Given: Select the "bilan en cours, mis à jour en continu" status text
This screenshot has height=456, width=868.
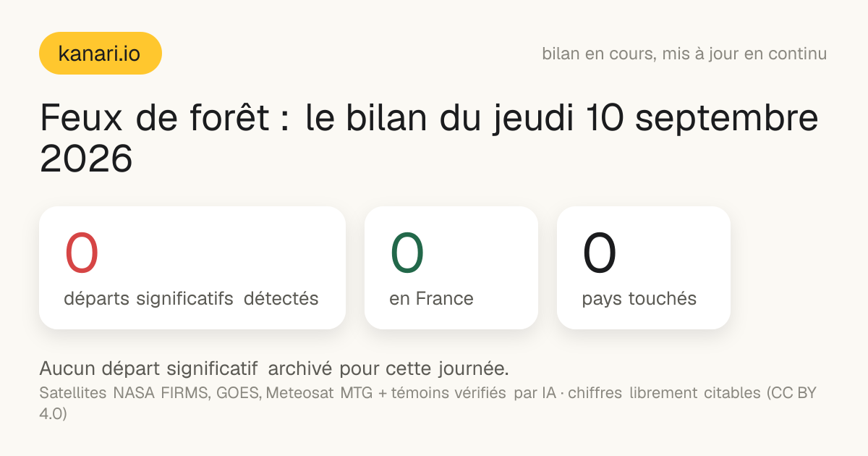Looking at the screenshot, I should (x=684, y=54).
